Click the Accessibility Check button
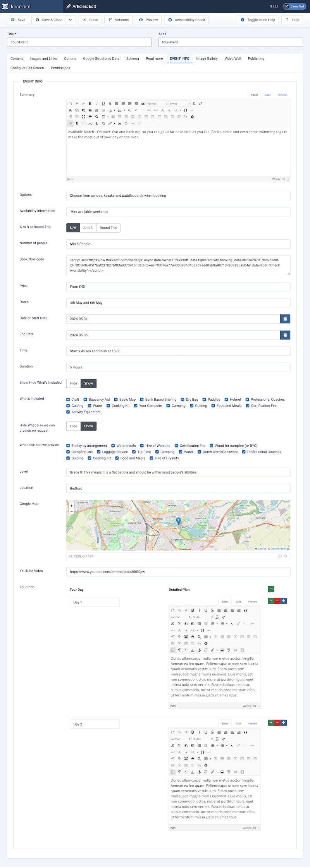The width and height of the screenshot is (310, 868). coord(186,20)
